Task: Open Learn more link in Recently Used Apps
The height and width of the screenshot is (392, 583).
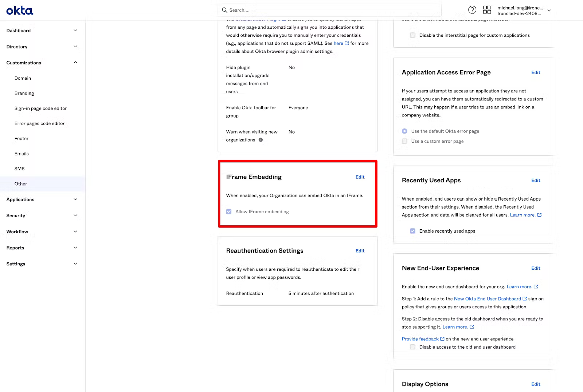Action: tap(523, 215)
